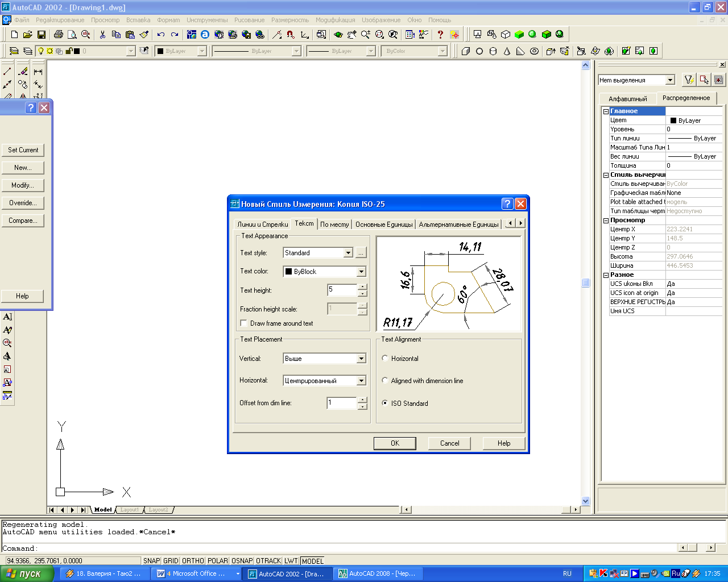Redo with the right curved arrow
Viewport: 728px width, 582px height.
point(175,35)
